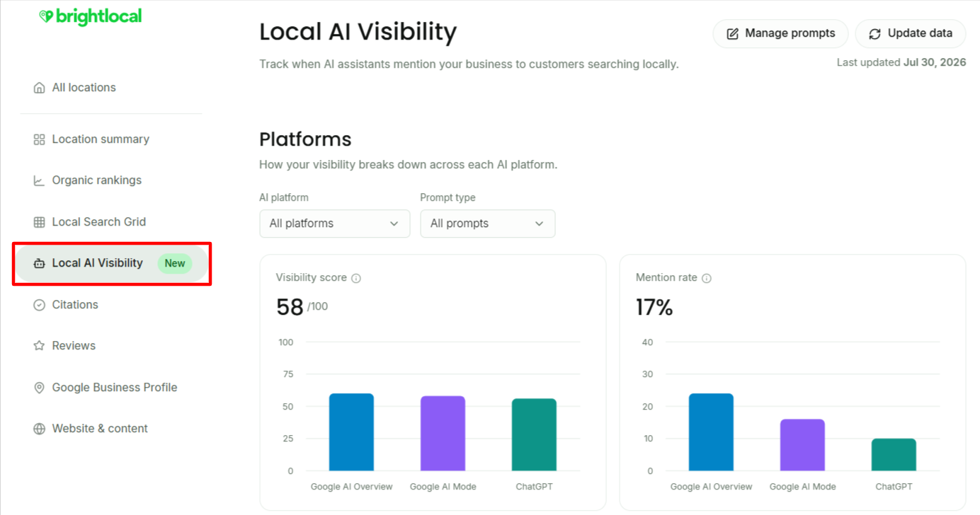The image size is (980, 515).
Task: Click Google AI Overview label under Visibility score chart
Action: pyautogui.click(x=352, y=487)
